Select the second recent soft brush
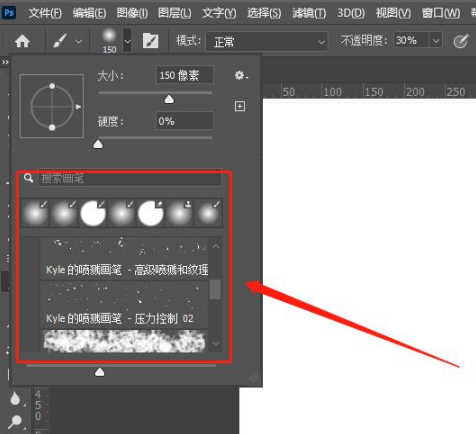This screenshot has height=434, width=476. click(64, 213)
